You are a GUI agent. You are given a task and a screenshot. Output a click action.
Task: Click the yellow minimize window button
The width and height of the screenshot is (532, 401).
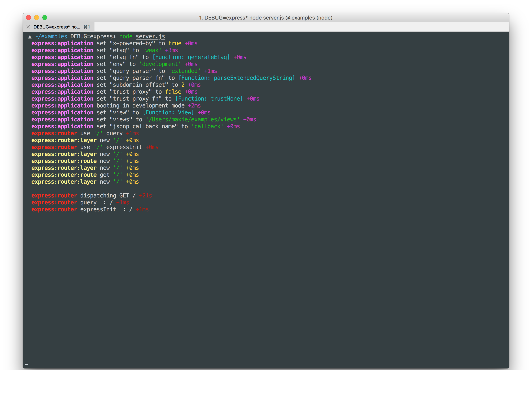pyautogui.click(x=36, y=18)
